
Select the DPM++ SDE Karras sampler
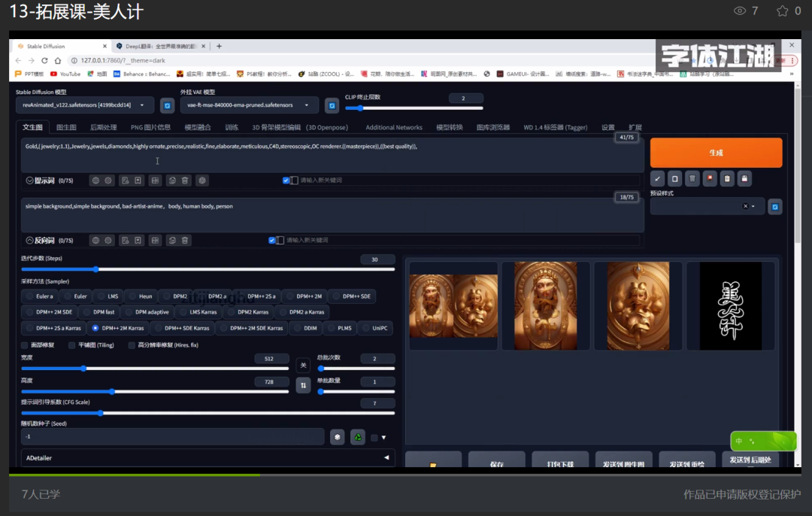point(182,328)
